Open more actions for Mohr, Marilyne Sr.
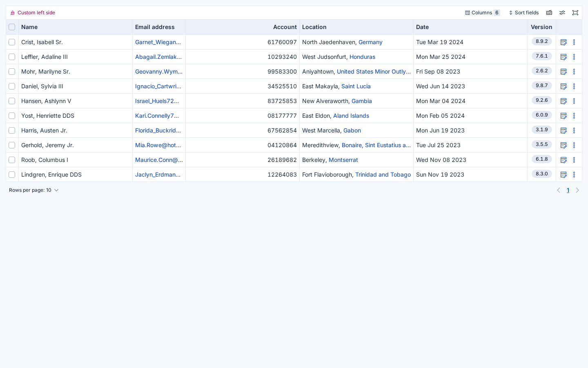This screenshot has height=368, width=588. [574, 72]
